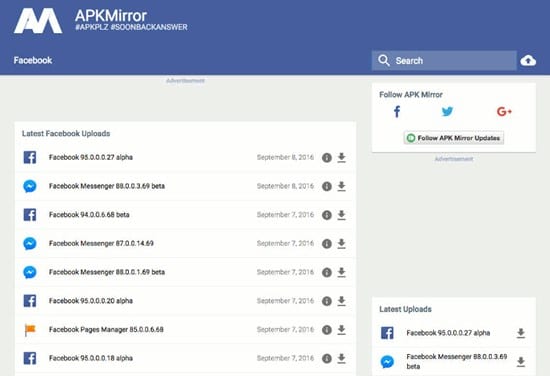
Task: Click the search magnifier icon
Action: (x=384, y=60)
